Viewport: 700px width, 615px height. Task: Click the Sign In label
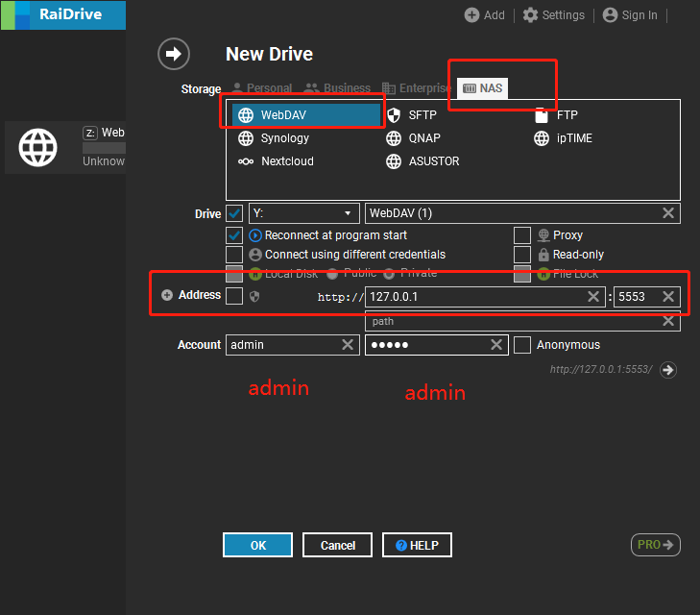640,15
